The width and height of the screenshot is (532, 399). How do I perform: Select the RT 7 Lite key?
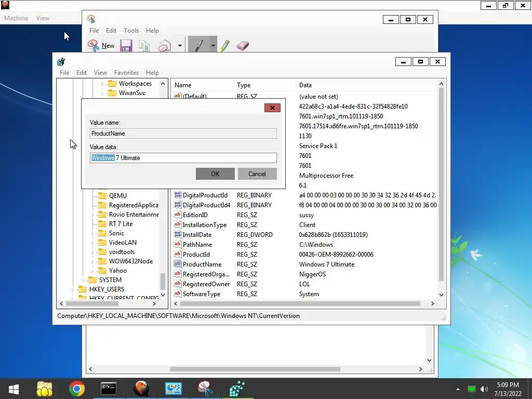click(121, 223)
